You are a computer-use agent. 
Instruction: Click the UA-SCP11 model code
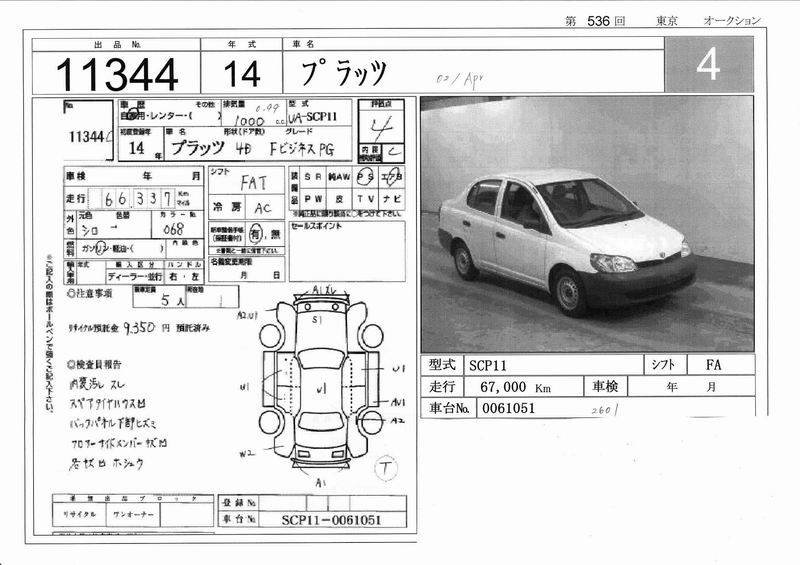[x=313, y=117]
